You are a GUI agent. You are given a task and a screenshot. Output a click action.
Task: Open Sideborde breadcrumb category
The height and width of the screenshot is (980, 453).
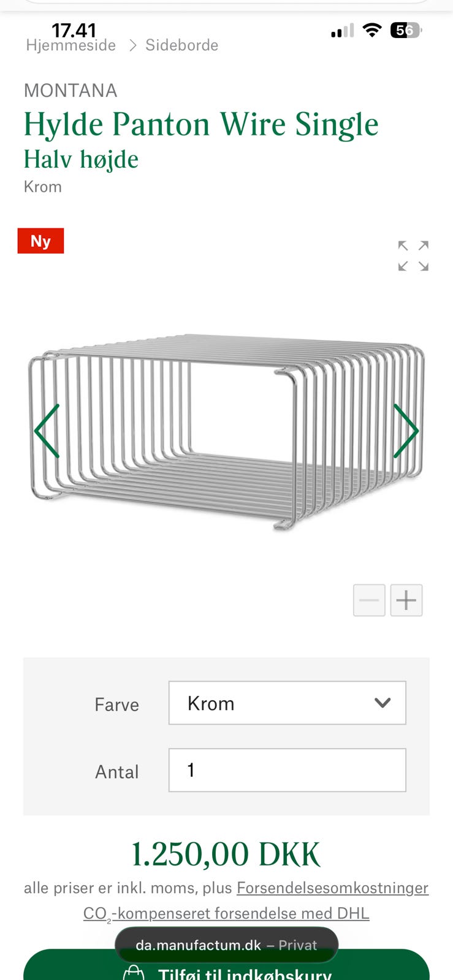point(182,45)
